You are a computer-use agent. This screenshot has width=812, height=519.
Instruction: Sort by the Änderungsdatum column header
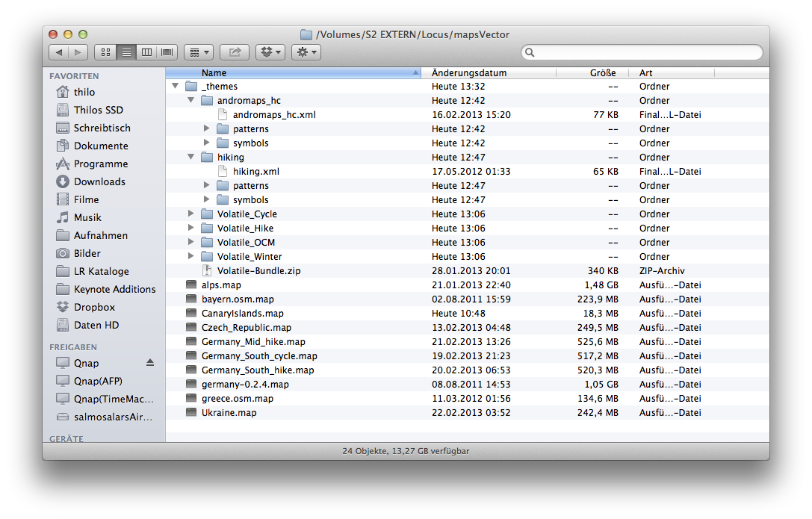(469, 73)
